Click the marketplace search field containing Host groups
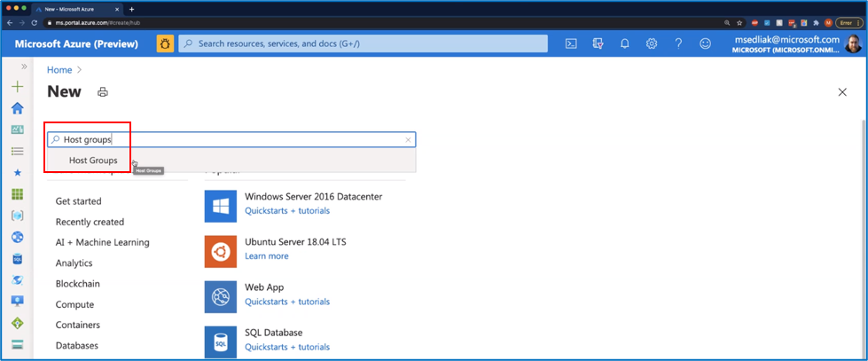This screenshot has width=868, height=361. 231,140
